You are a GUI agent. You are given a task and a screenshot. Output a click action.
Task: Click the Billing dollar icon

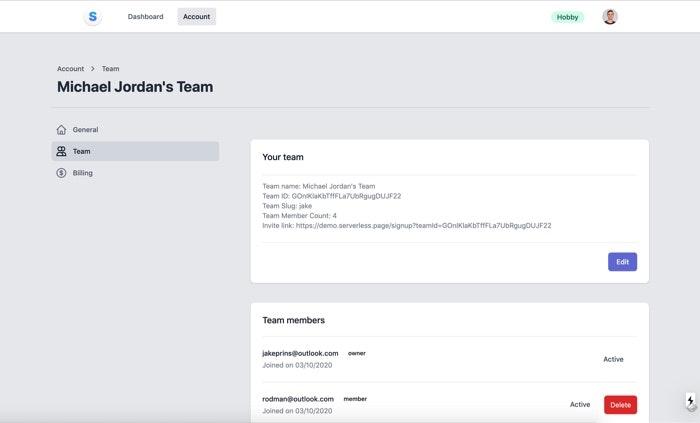[62, 173]
